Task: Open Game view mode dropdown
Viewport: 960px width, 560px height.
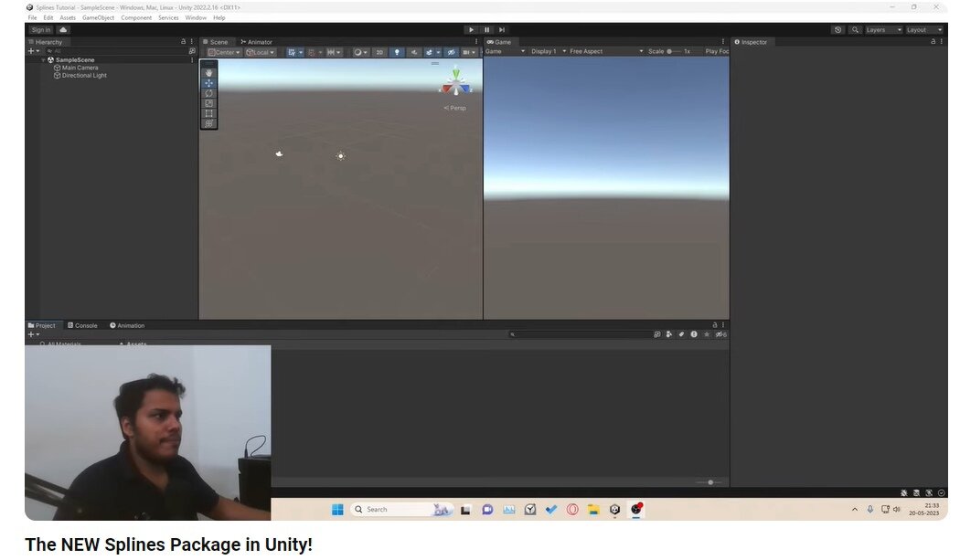Action: click(505, 51)
